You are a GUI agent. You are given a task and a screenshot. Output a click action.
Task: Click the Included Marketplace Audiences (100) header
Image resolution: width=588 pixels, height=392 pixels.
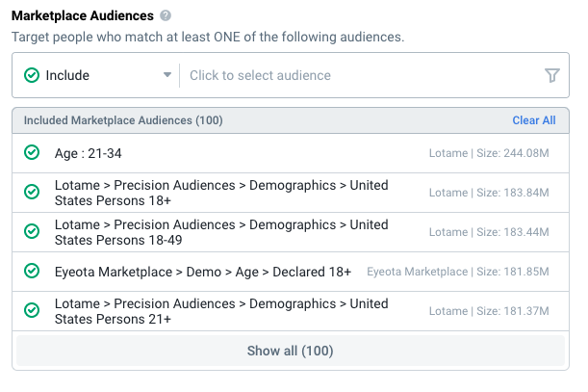tap(123, 120)
